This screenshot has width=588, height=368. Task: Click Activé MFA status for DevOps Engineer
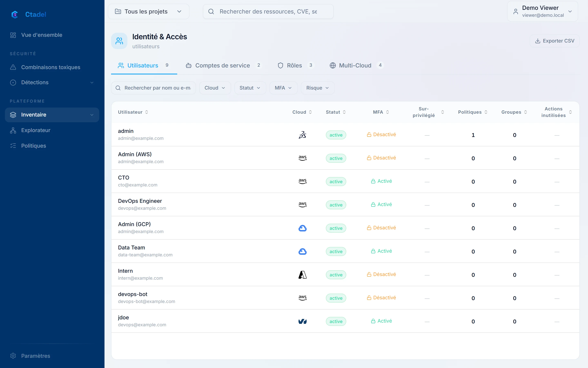click(x=381, y=204)
